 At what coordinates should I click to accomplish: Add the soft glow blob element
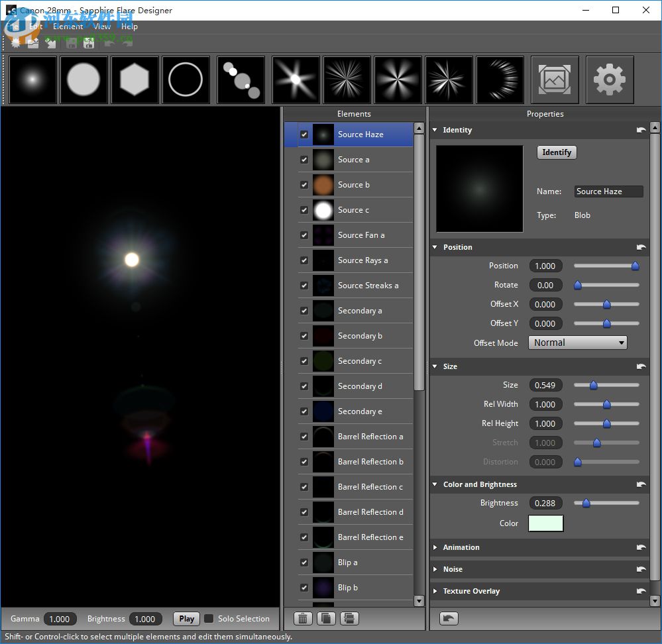(32, 80)
